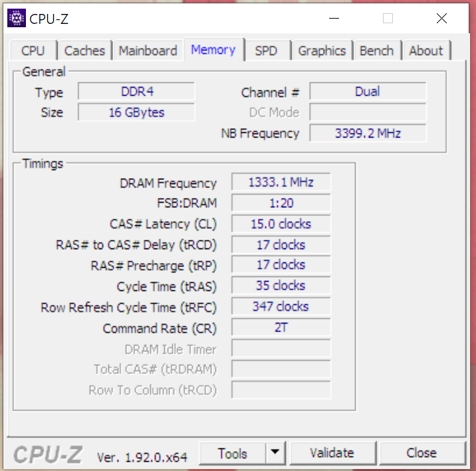Open the Tools dropdown arrow

[x=275, y=453]
